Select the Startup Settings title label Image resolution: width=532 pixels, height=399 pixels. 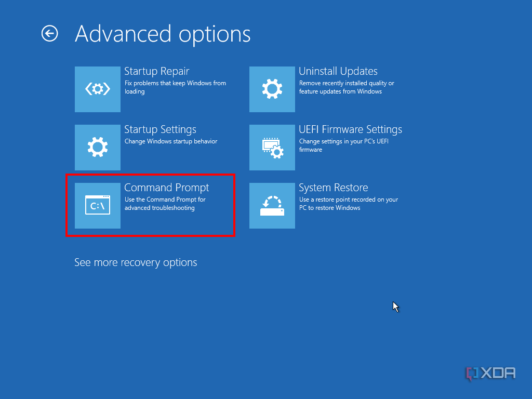click(x=160, y=129)
